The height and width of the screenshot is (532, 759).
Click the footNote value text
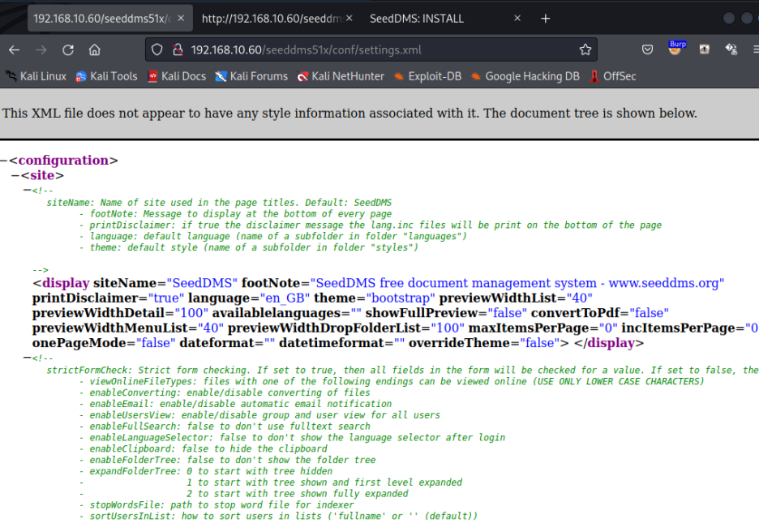click(517, 283)
